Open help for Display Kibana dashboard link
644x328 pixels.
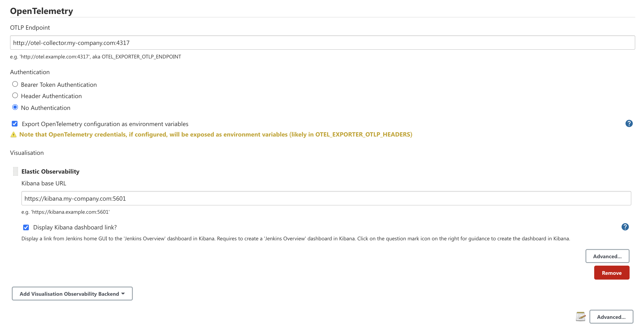625,227
